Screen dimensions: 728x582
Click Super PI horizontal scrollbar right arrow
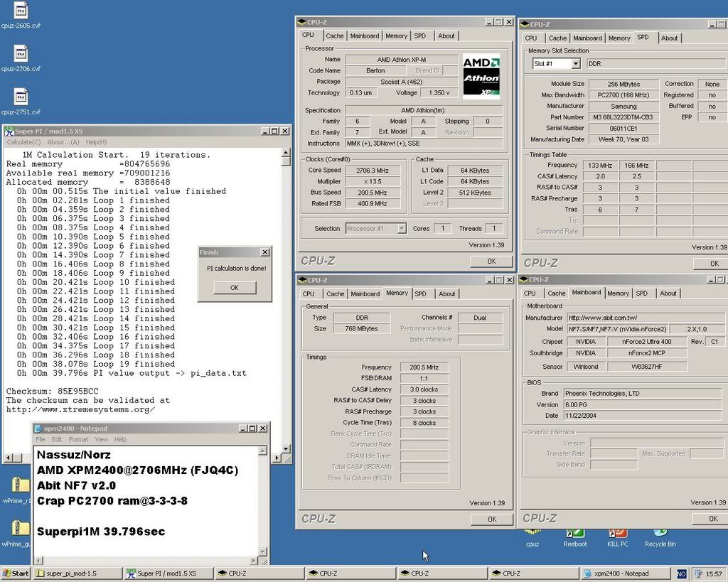(277, 458)
